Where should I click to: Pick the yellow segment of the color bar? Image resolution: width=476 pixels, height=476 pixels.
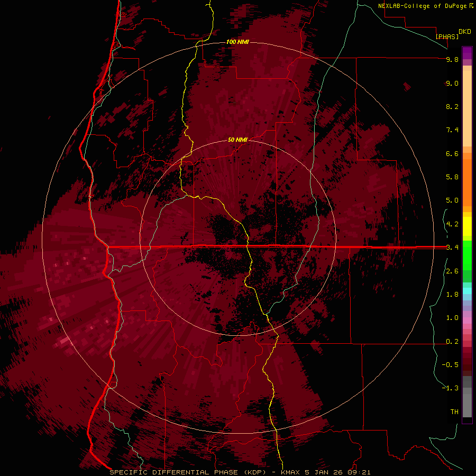click(467, 226)
